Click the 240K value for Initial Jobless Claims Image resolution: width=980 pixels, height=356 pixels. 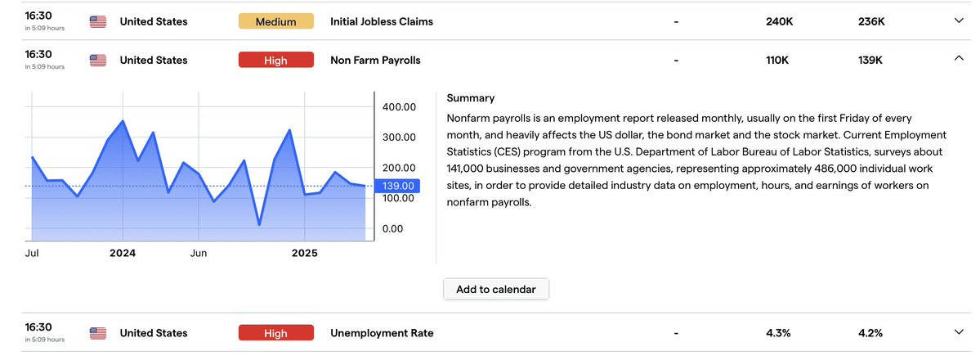[x=779, y=21]
